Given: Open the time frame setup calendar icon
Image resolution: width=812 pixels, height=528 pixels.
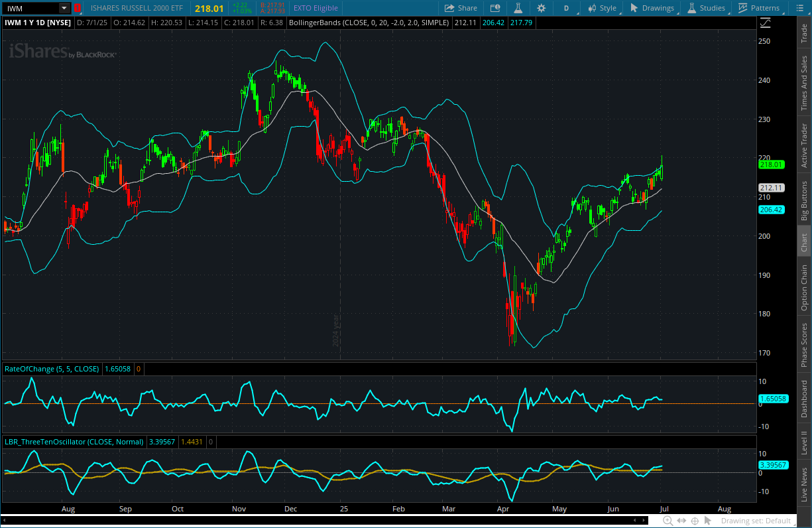Looking at the screenshot, I should [494, 8].
